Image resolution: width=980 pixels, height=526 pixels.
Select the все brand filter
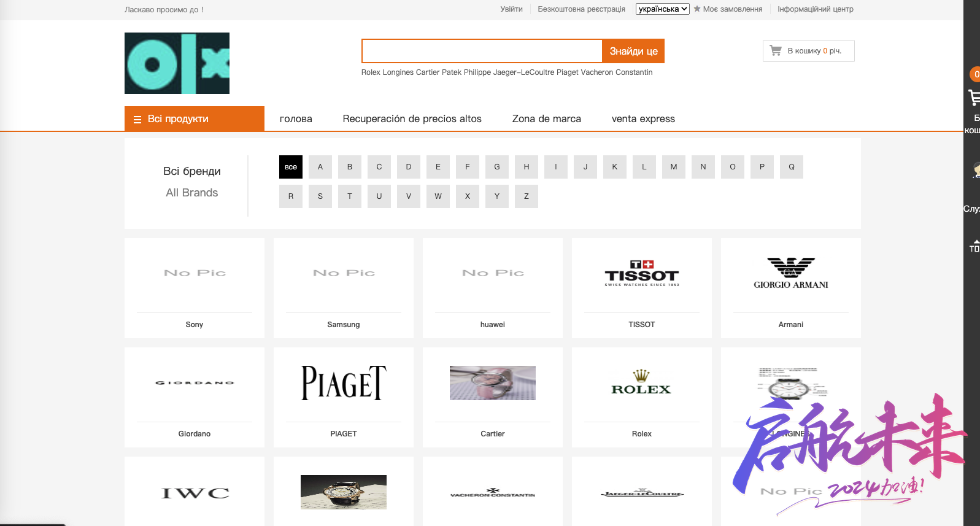point(291,167)
